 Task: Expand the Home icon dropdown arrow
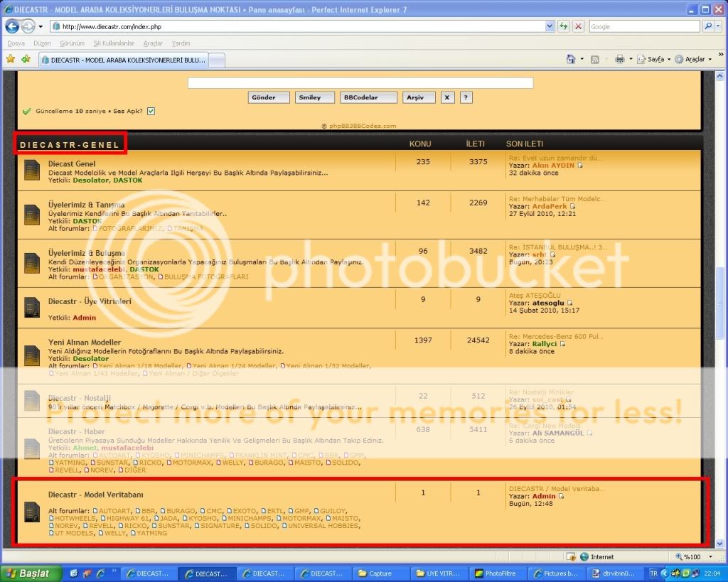pos(582,60)
